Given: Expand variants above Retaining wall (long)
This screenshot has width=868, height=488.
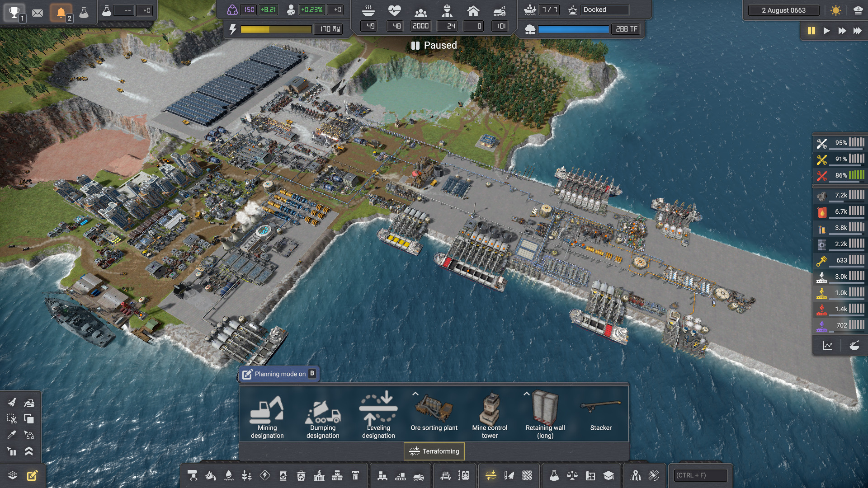Looking at the screenshot, I should (x=527, y=394).
